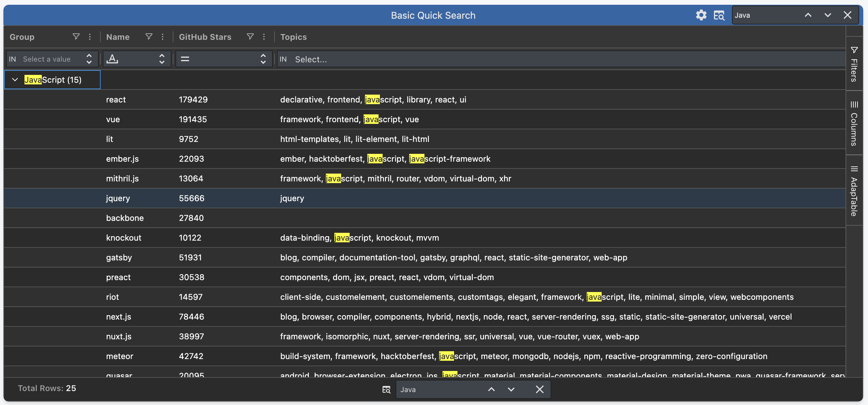Go to previous match in top search
868x405 pixels.
tap(808, 15)
